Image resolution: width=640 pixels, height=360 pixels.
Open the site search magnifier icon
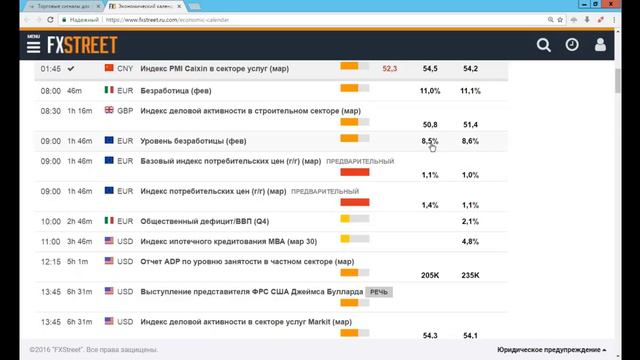tap(543, 45)
